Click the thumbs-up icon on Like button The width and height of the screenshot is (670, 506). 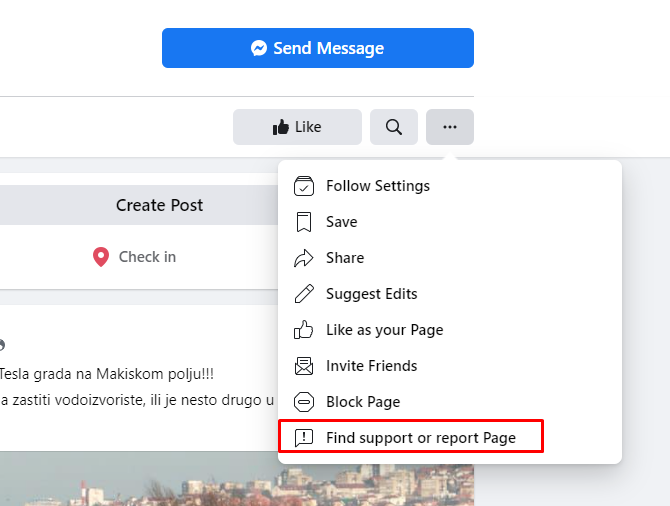(281, 127)
